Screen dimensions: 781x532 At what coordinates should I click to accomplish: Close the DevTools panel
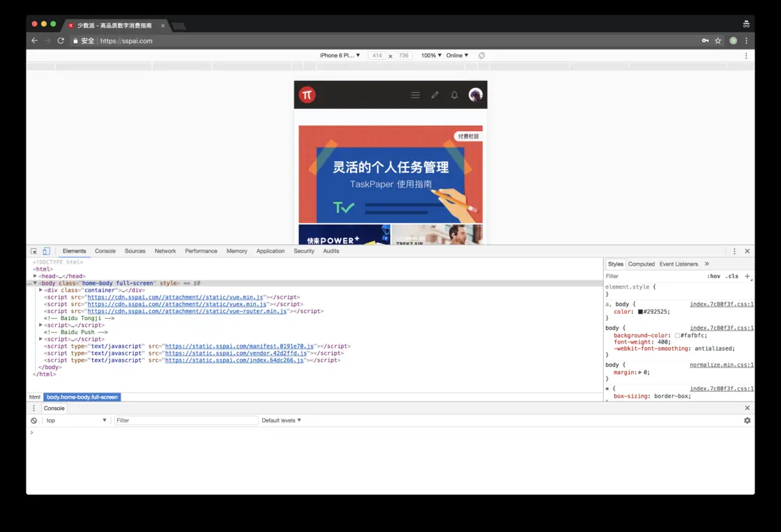pyautogui.click(x=747, y=251)
